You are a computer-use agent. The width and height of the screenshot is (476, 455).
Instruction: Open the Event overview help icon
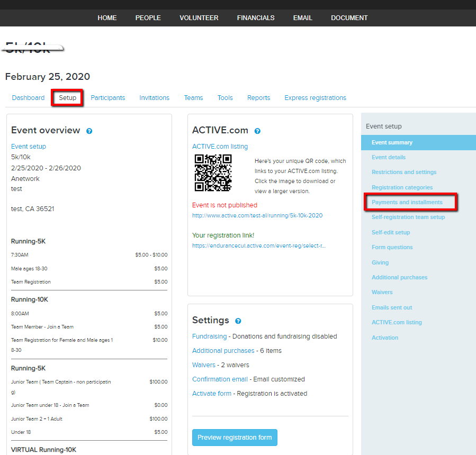tap(88, 130)
